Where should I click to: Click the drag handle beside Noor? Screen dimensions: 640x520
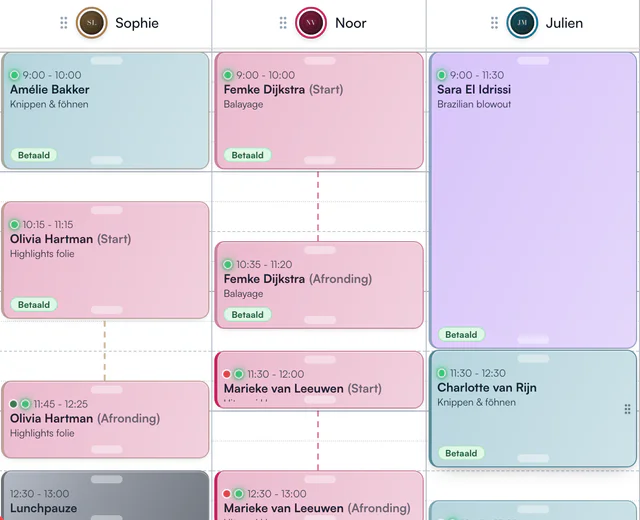tap(283, 23)
